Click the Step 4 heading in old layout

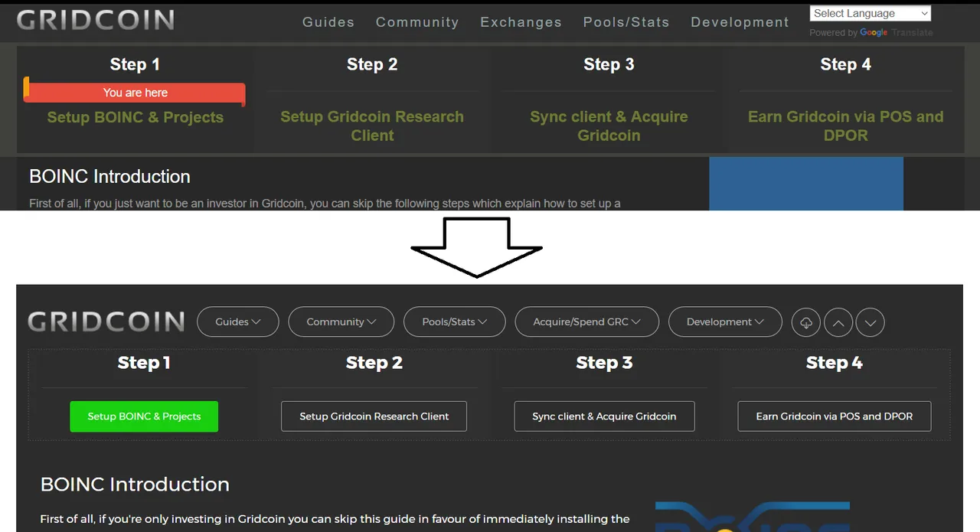point(845,64)
